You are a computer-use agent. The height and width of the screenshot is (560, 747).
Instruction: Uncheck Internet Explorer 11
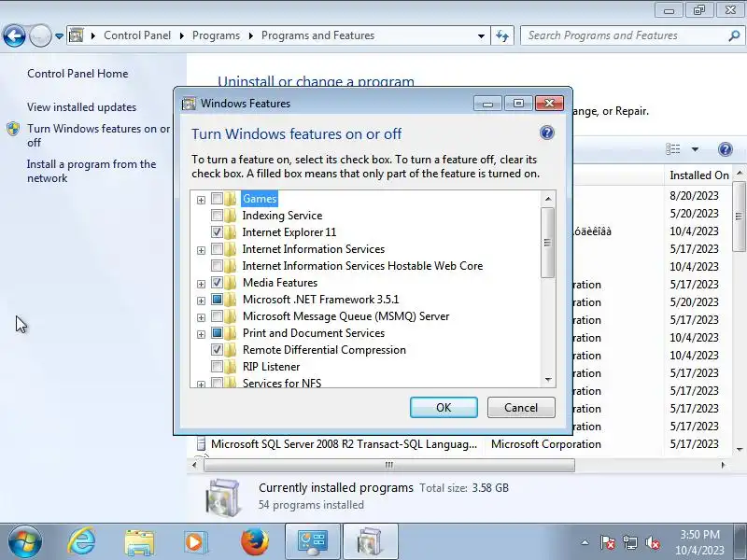tap(217, 231)
